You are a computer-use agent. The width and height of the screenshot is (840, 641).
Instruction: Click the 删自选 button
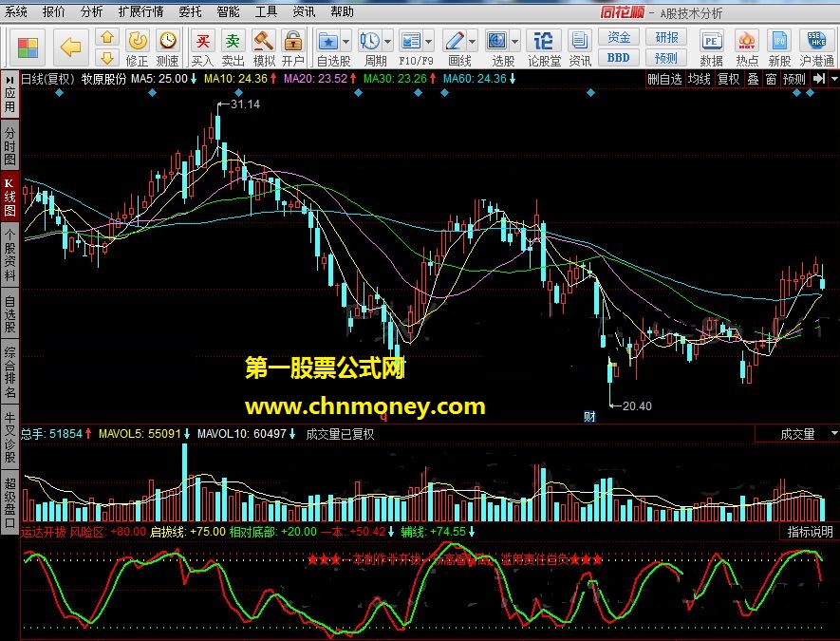[x=664, y=79]
